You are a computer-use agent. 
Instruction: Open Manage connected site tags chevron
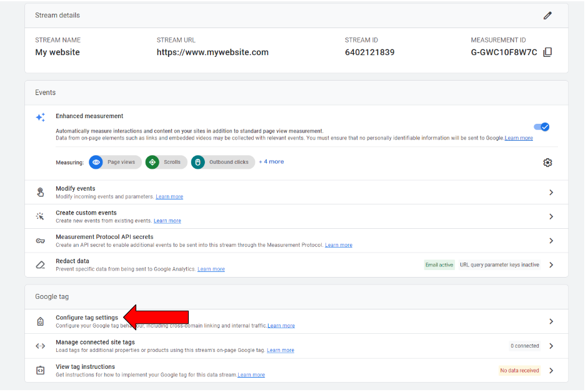551,346
